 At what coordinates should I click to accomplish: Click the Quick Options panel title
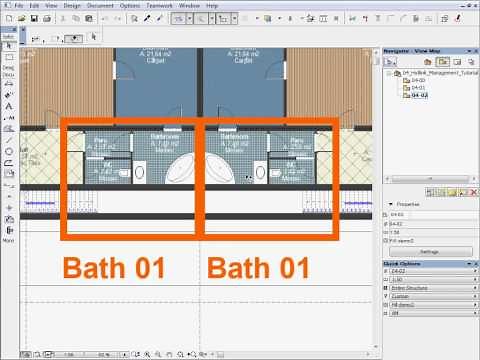(x=402, y=264)
